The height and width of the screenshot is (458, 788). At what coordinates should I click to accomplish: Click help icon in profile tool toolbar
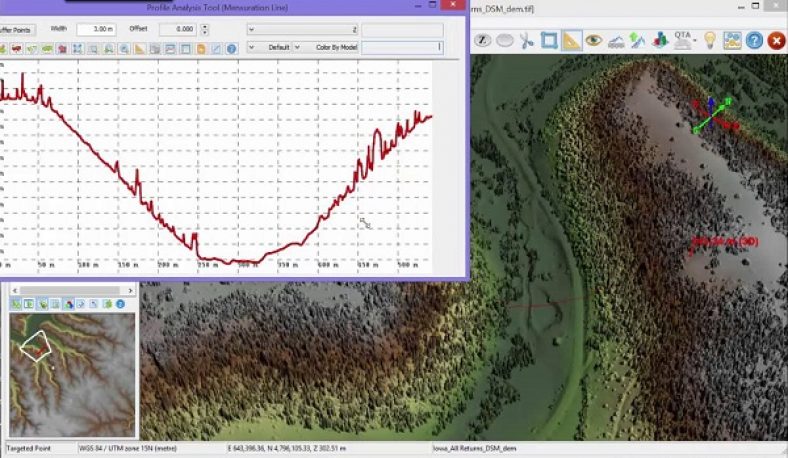coord(231,48)
